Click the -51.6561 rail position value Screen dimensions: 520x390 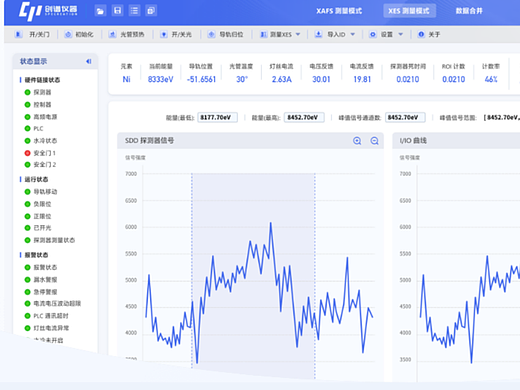(x=201, y=79)
